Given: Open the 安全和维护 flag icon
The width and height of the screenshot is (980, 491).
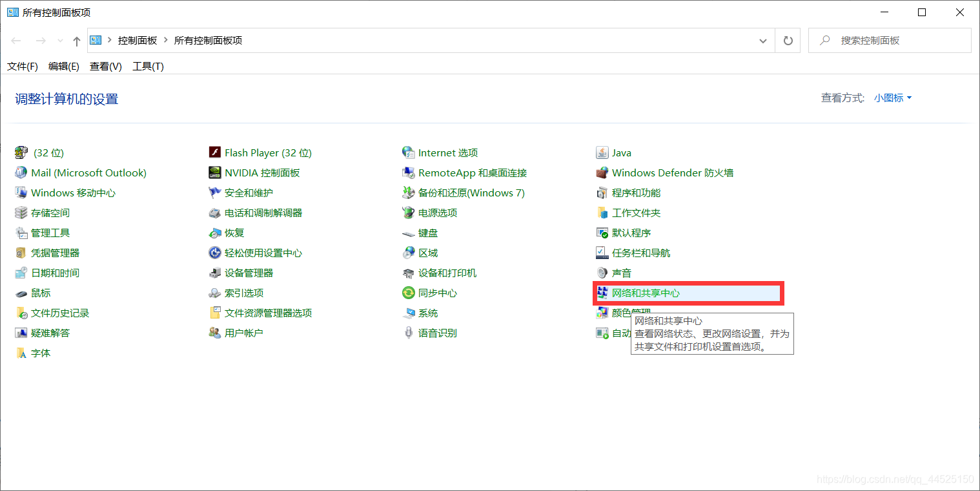Looking at the screenshot, I should (215, 193).
